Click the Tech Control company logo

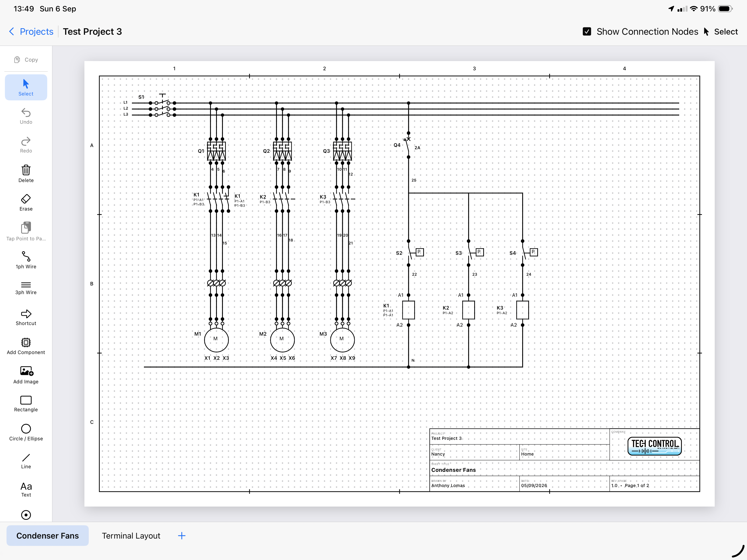(x=654, y=446)
